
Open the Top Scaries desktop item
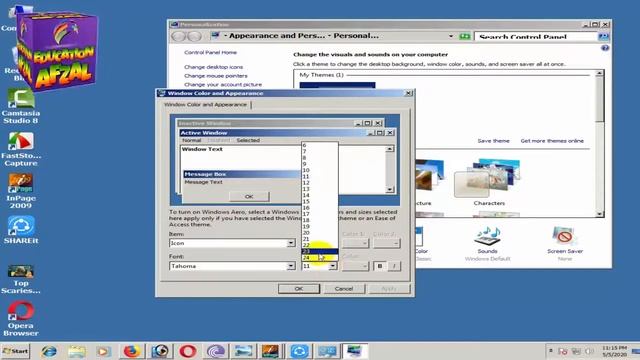20,279
